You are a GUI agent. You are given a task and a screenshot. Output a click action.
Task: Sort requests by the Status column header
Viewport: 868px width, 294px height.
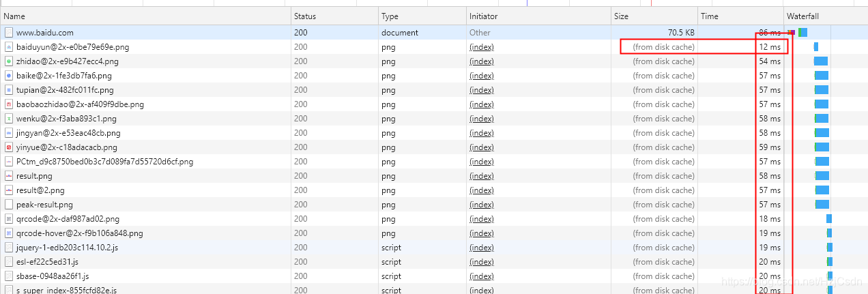tap(334, 16)
